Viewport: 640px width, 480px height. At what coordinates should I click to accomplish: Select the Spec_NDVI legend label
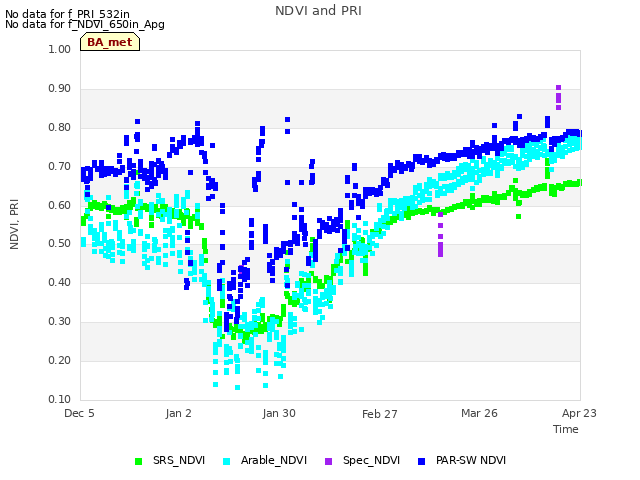[371, 460]
